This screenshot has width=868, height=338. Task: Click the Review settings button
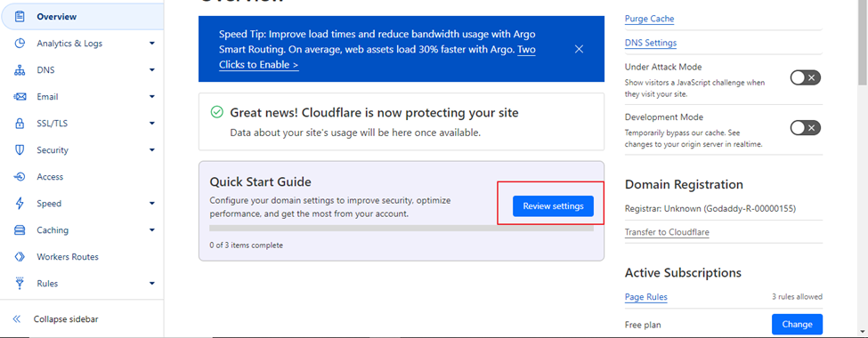(x=553, y=206)
